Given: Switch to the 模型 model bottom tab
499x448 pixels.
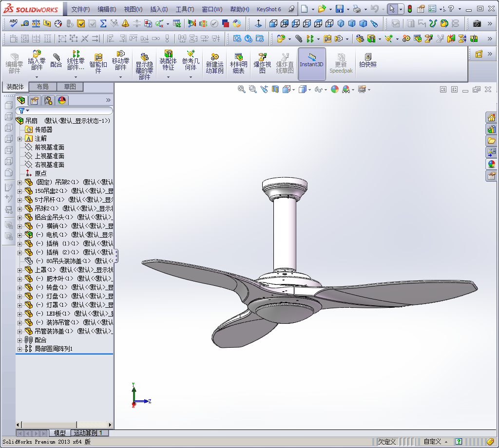Looking at the screenshot, I should point(59,433).
